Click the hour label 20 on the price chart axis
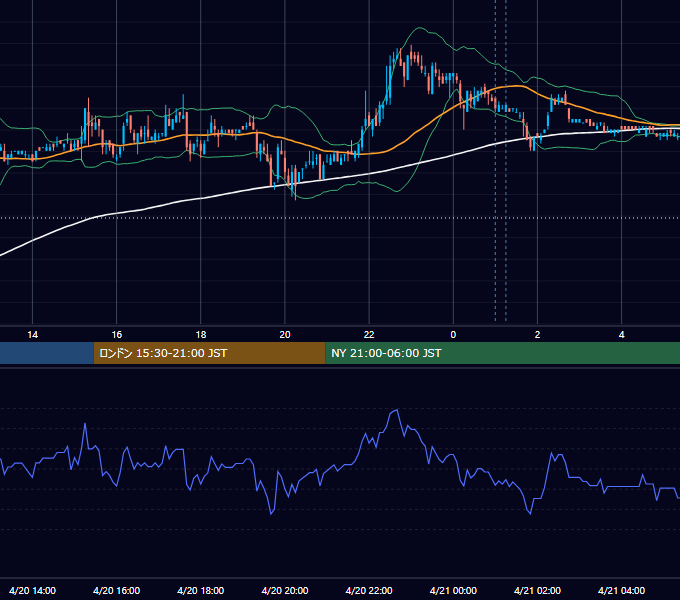The image size is (680, 600). click(x=285, y=335)
